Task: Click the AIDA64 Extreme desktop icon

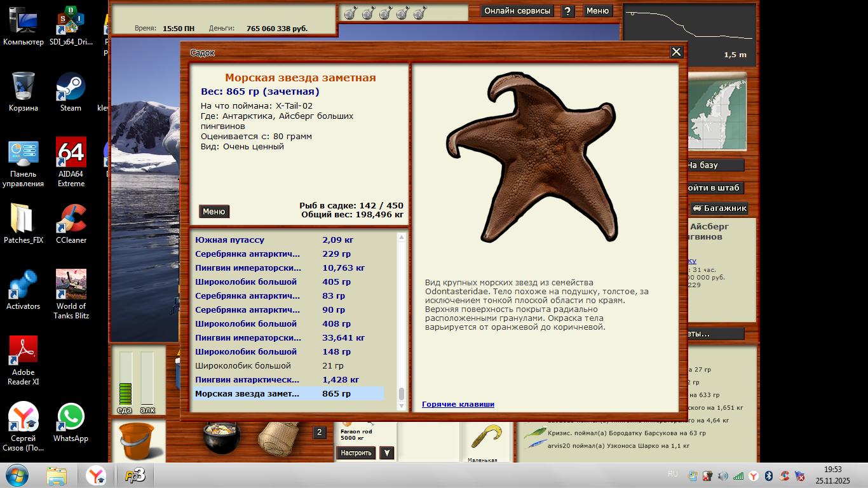Action: pos(71,161)
